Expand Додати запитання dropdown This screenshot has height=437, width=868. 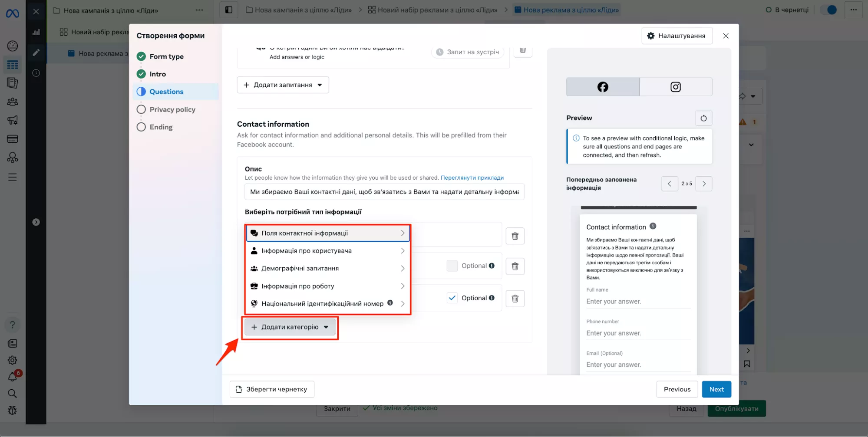[x=283, y=85]
